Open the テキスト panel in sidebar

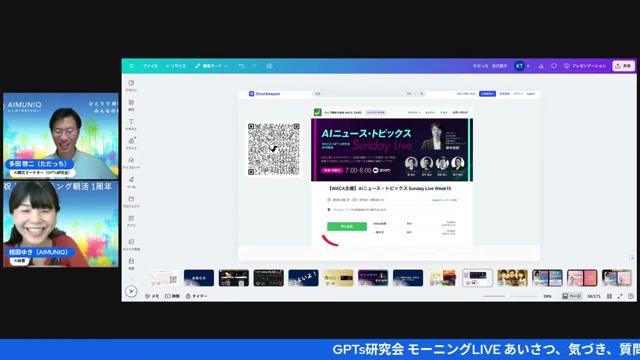coord(131,124)
